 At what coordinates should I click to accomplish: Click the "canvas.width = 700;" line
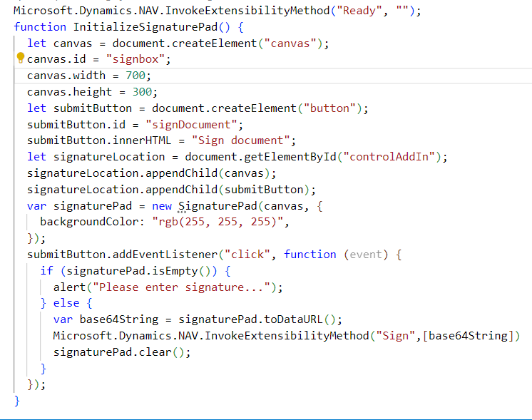[89, 76]
